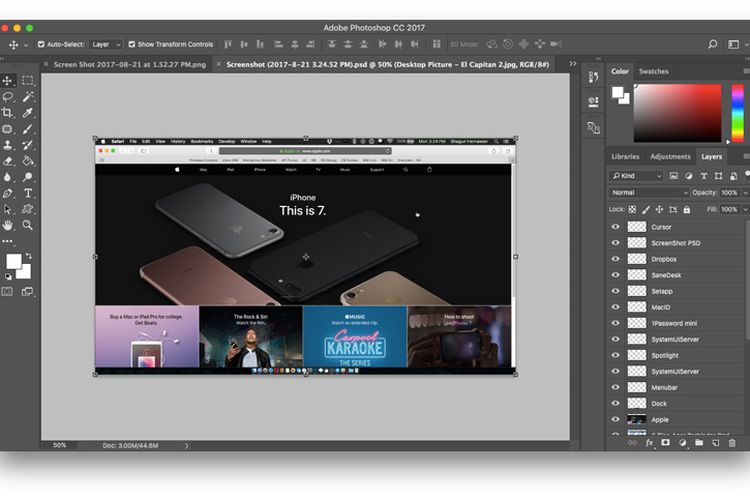The height and width of the screenshot is (500, 750).
Task: Select the Clone Stamp tool
Action: point(8,145)
